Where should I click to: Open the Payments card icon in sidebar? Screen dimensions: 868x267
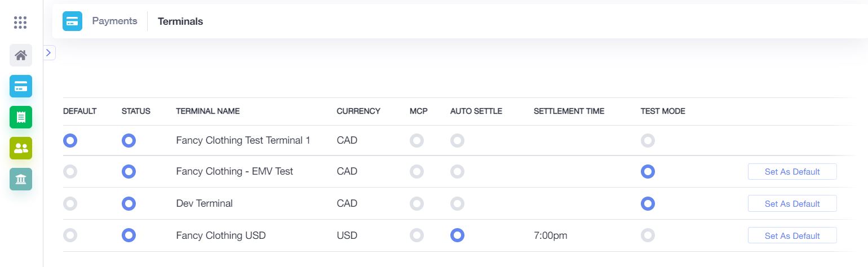[21, 86]
